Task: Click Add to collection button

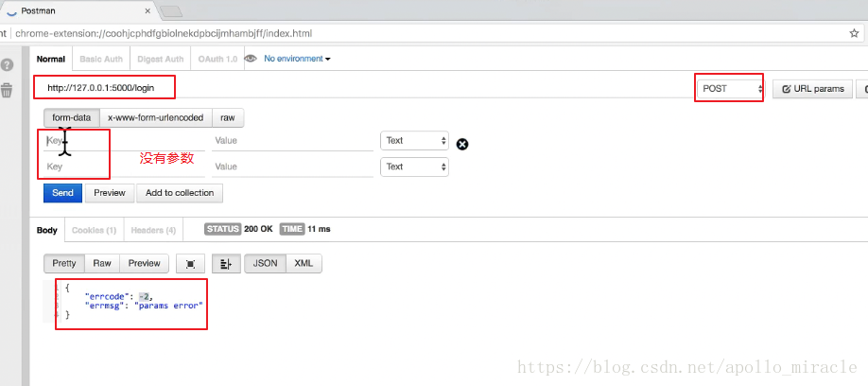Action: tap(180, 193)
